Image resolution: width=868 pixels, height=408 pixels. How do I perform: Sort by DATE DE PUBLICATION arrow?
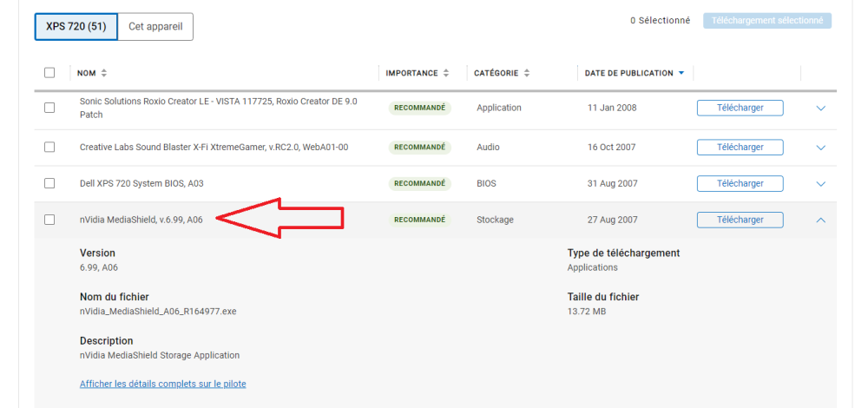point(681,73)
